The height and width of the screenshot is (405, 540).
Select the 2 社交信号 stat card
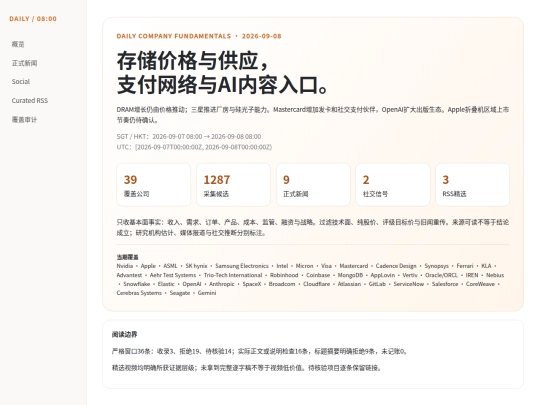click(393, 185)
